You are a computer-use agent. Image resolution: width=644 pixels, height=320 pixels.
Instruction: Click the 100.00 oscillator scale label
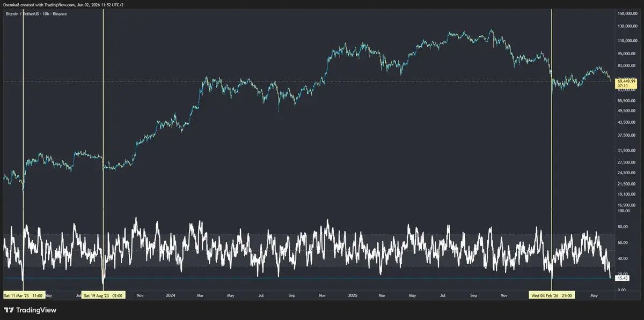pos(624,211)
